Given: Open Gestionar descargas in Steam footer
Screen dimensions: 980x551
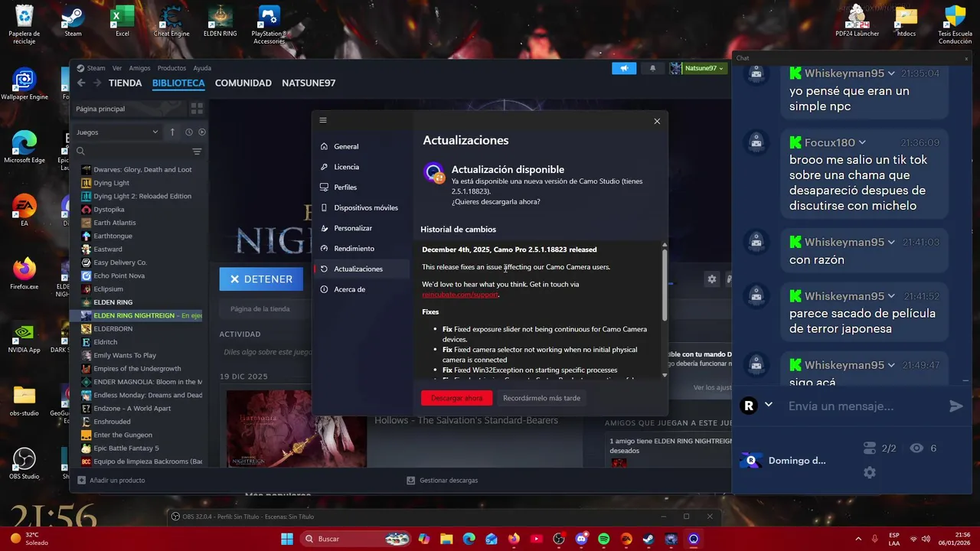Looking at the screenshot, I should pos(442,481).
